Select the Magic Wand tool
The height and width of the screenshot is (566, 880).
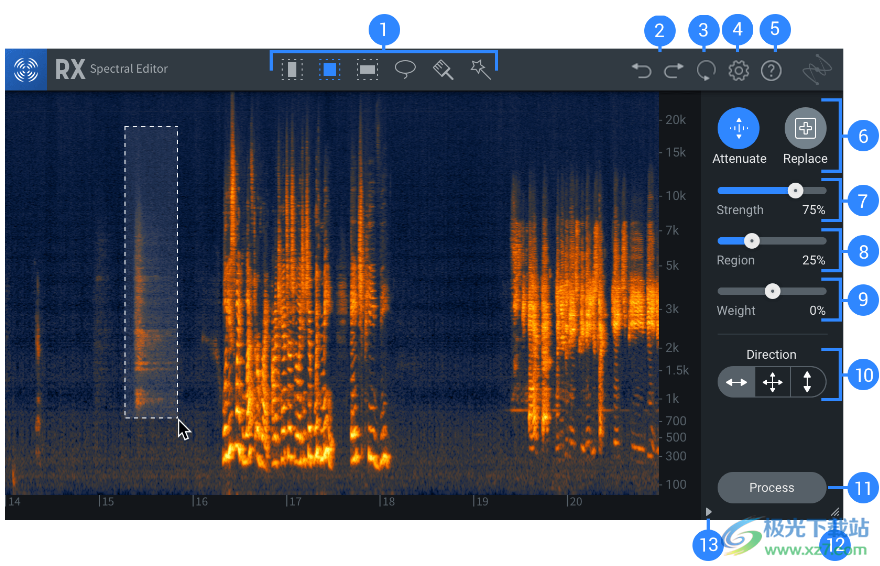click(x=480, y=70)
